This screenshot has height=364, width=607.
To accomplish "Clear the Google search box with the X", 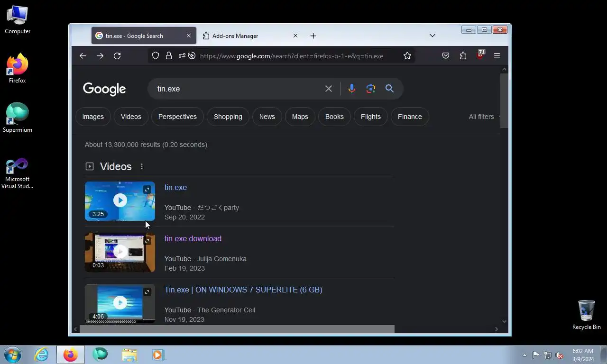I will click(329, 89).
